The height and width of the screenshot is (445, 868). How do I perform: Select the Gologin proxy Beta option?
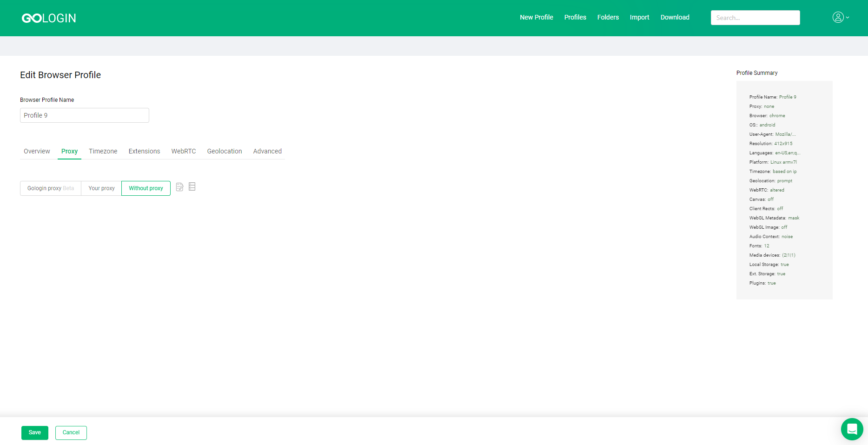(50, 188)
